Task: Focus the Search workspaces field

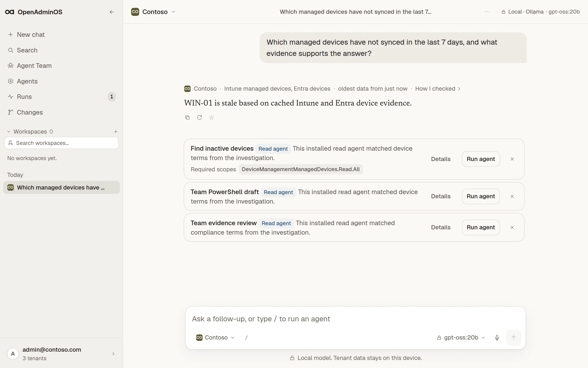Action: pos(62,143)
